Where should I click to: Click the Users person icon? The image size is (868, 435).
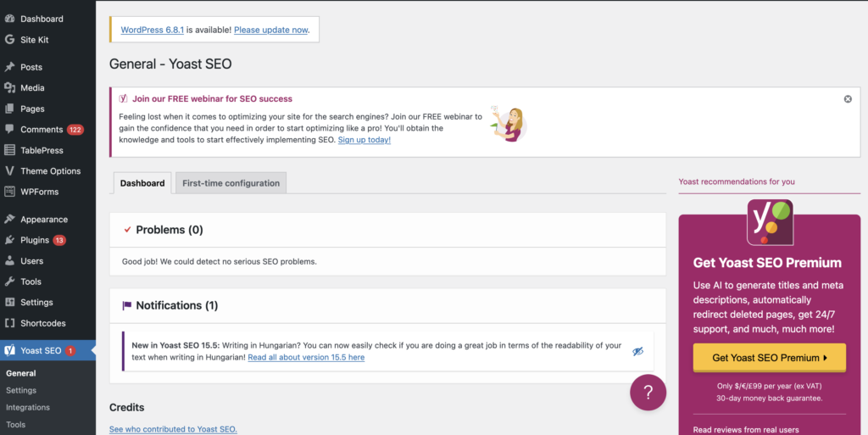[x=9, y=260]
